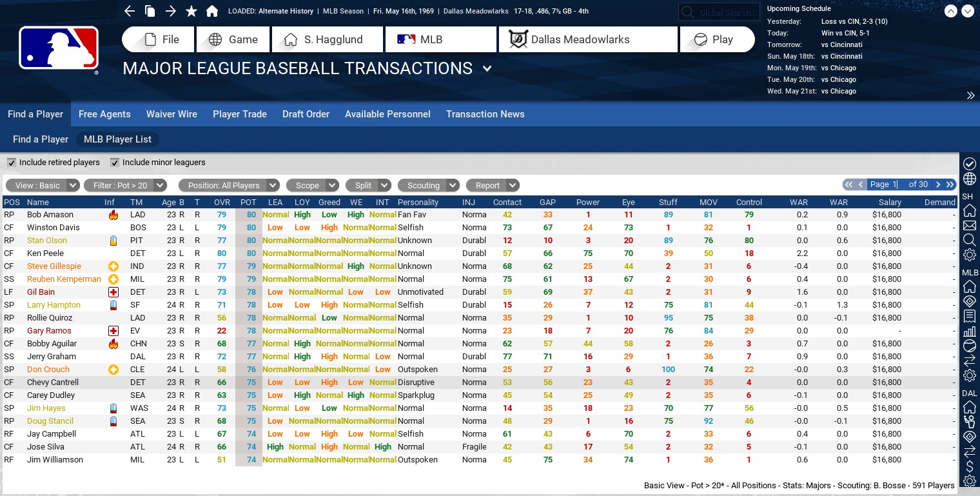
Task: Open the Scouting dropdown
Action: 429,185
